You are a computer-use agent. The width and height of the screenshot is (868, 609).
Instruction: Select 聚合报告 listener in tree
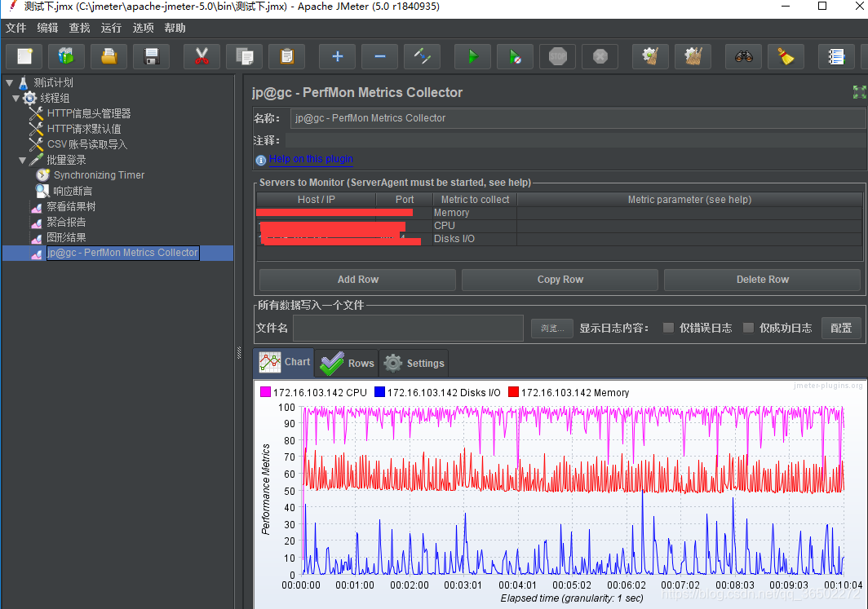click(x=66, y=222)
